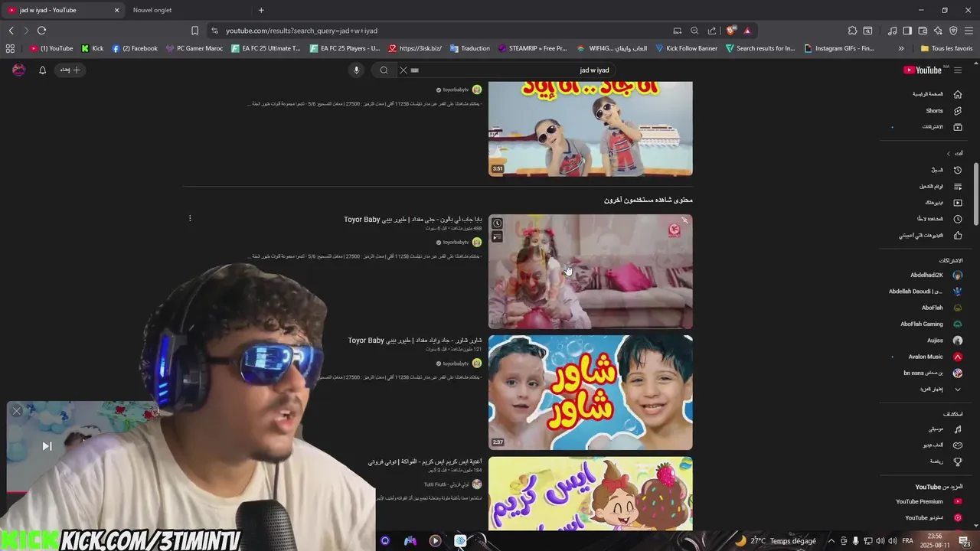Open the browser main menu

969,31
